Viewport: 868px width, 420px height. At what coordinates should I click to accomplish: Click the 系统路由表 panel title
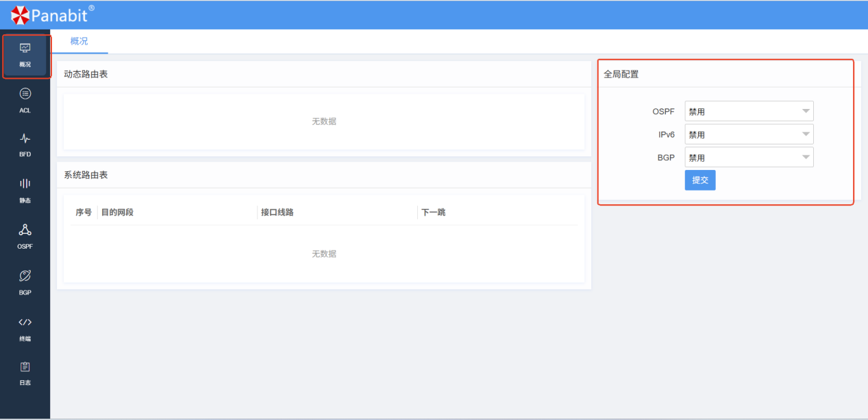pyautogui.click(x=86, y=175)
